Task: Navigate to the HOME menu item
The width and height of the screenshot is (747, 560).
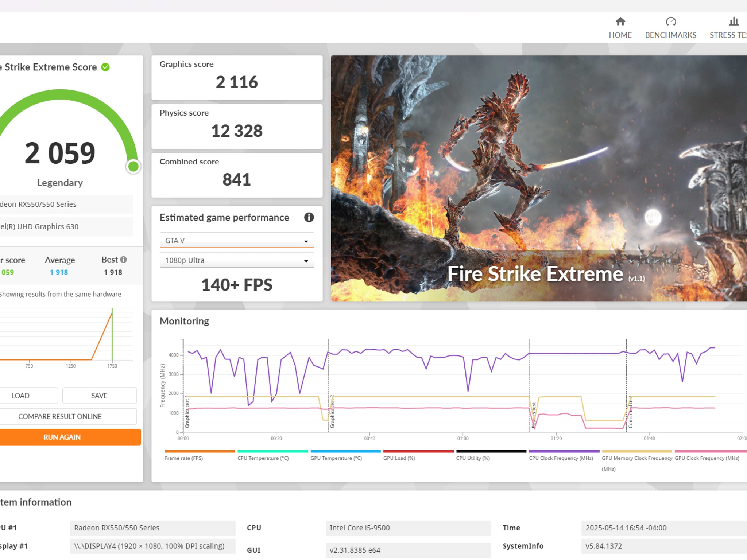Action: coord(620,35)
